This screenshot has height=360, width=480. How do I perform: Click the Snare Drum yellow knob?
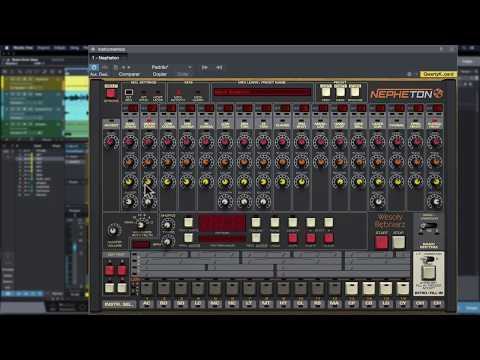pyautogui.click(x=149, y=182)
